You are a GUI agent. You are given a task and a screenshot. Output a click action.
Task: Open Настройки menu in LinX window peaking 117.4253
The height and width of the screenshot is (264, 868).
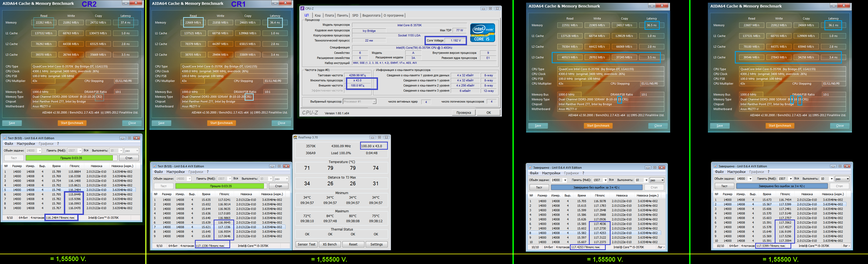(551, 173)
